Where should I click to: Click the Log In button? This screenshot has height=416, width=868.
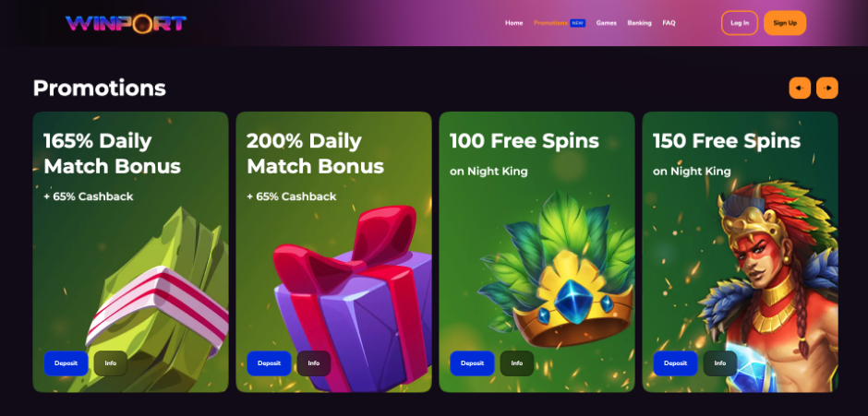coord(740,23)
